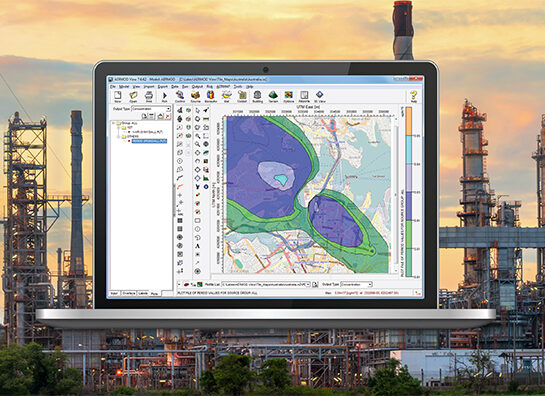Open the bottom Output Type combo box

click(x=356, y=284)
